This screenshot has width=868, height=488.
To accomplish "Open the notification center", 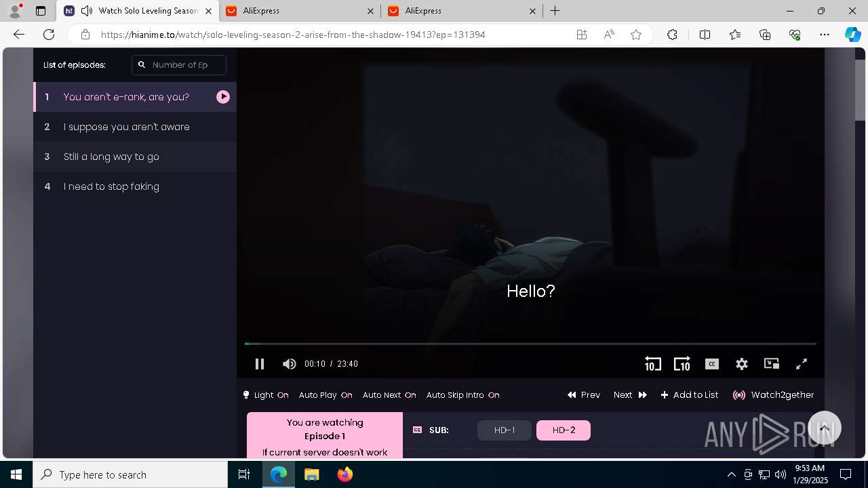I will tap(846, 474).
